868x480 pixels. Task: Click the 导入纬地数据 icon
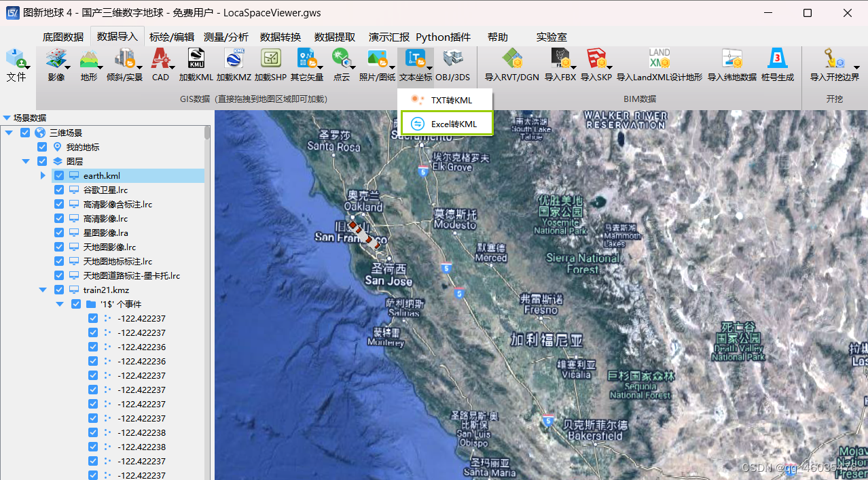pos(732,59)
